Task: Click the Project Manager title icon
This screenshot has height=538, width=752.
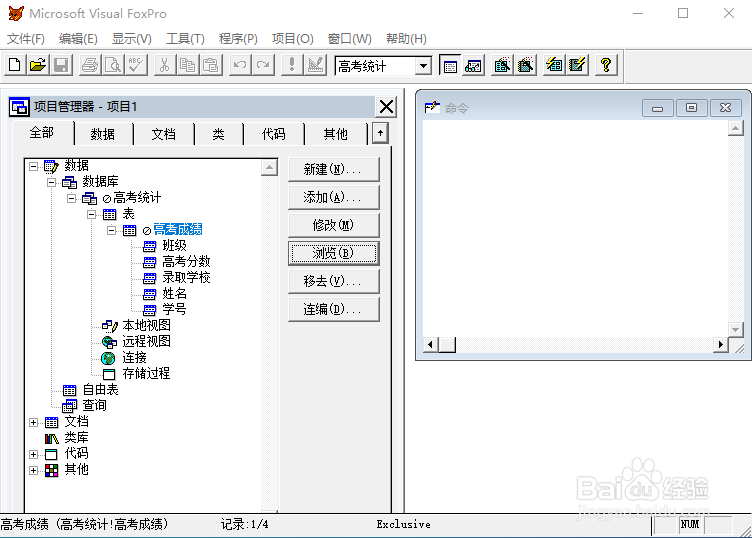Action: tap(19, 107)
